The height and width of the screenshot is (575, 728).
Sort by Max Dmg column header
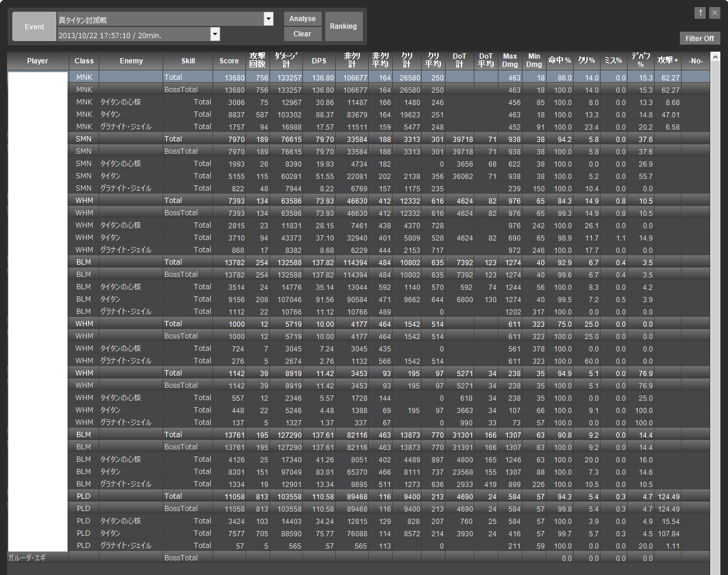coord(510,61)
